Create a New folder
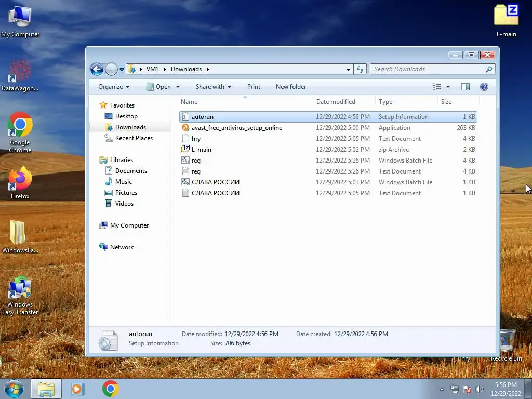Image resolution: width=532 pixels, height=399 pixels. tap(291, 87)
